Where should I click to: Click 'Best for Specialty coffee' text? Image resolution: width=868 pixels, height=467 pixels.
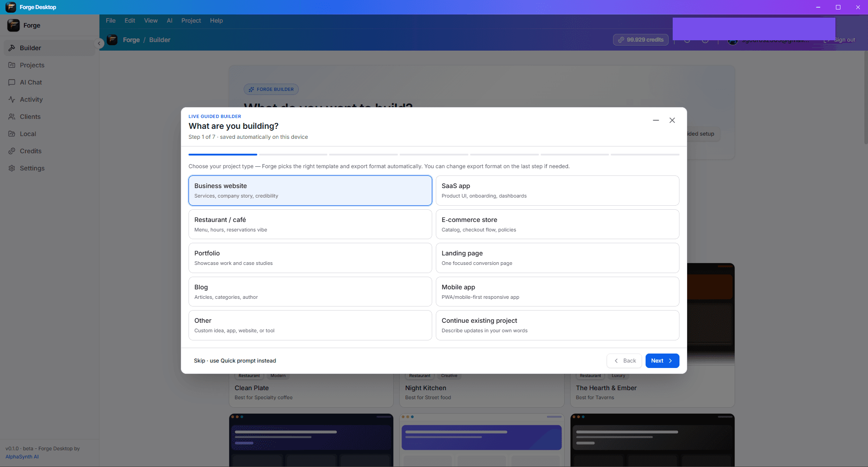coord(264,398)
